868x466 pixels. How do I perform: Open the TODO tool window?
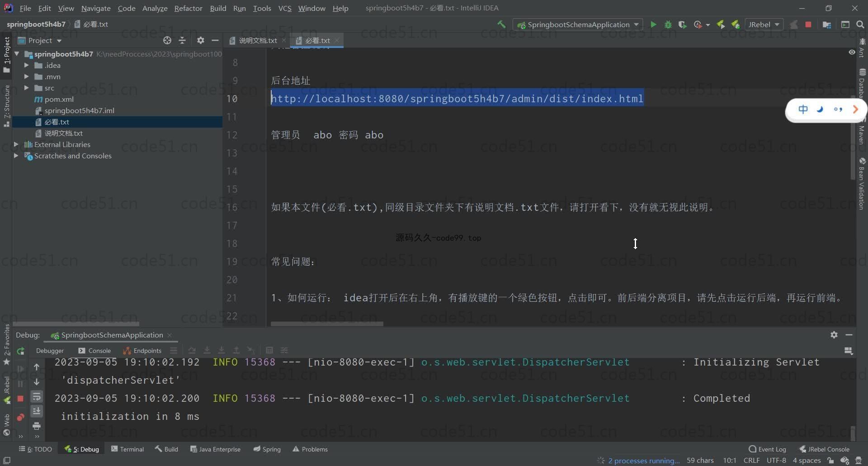click(x=35, y=449)
